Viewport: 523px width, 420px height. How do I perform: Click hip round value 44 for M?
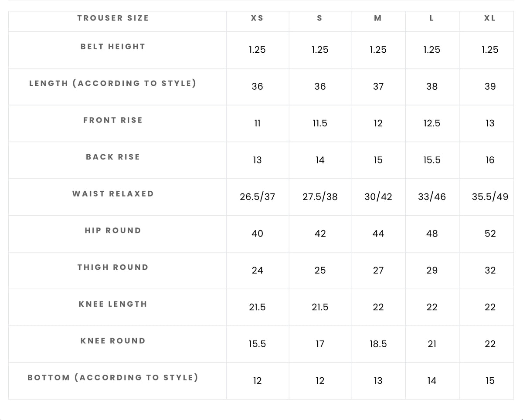[378, 234]
